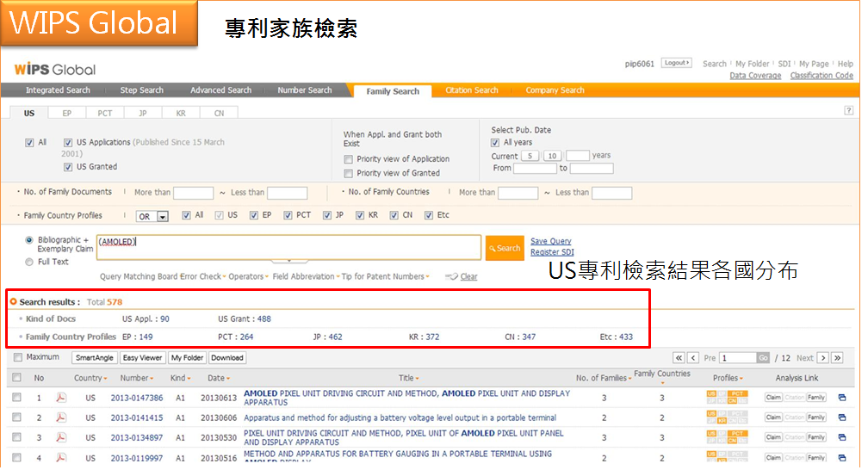Switch to Advanced Search tab
The width and height of the screenshot is (868, 470).
coord(220,90)
